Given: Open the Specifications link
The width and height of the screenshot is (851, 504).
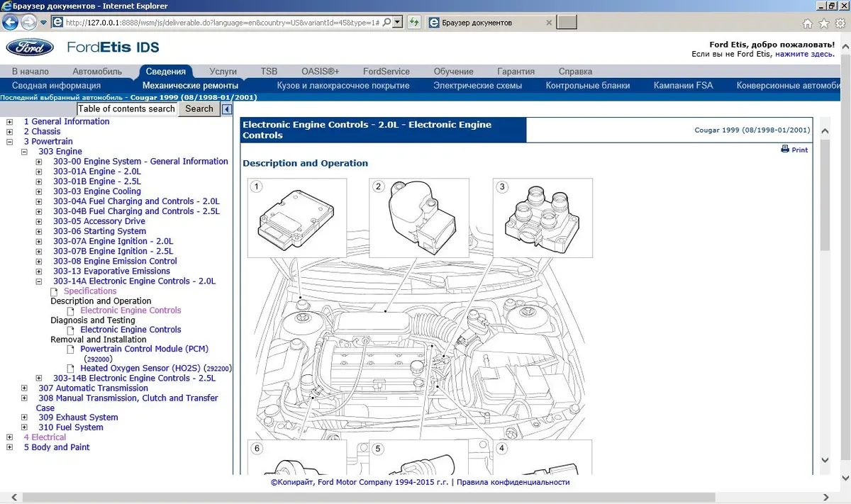Looking at the screenshot, I should (x=90, y=291).
